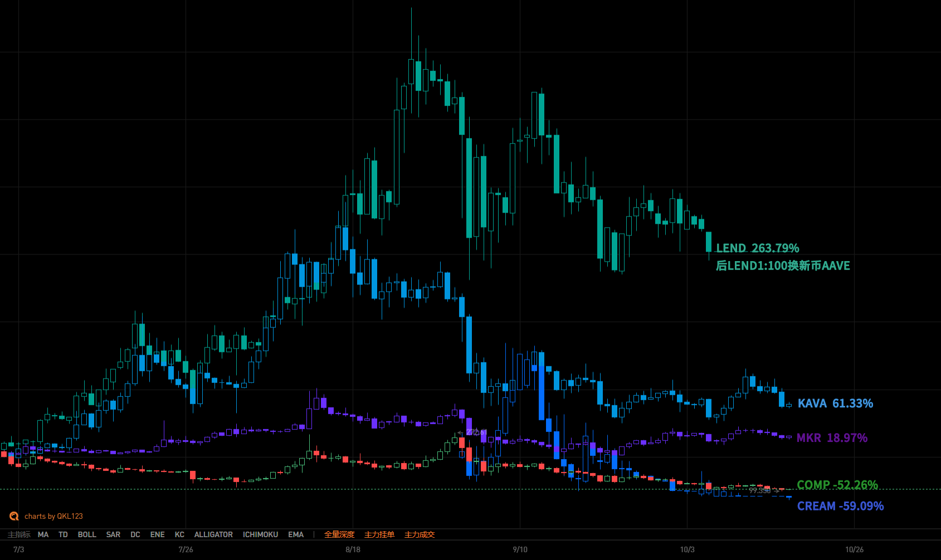The width and height of the screenshot is (941, 560).
Task: Select the DC indicator
Action: [135, 534]
